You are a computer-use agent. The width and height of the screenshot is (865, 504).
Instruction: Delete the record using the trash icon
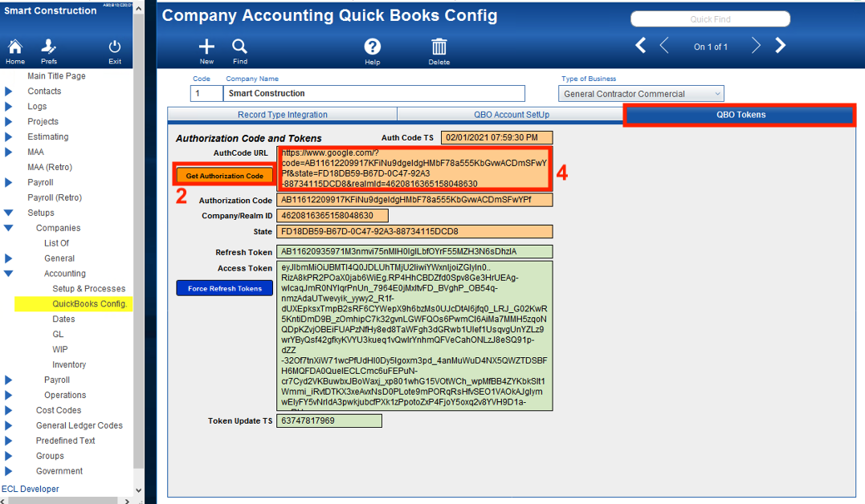point(439,52)
